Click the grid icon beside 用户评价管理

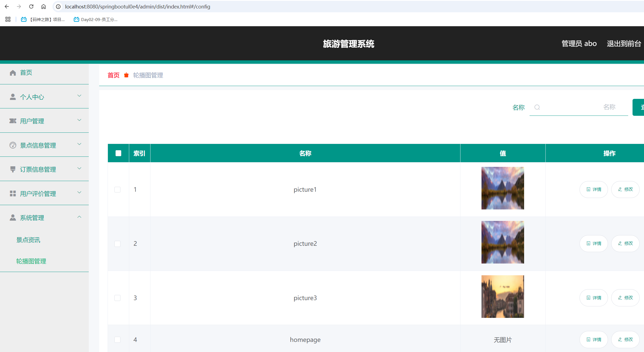coord(13,194)
